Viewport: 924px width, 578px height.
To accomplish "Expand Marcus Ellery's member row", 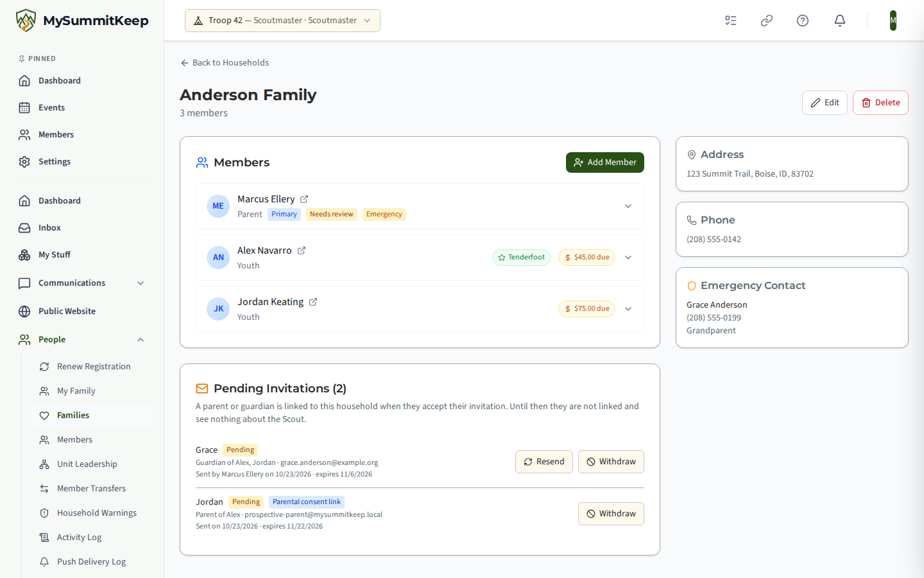I will (628, 206).
